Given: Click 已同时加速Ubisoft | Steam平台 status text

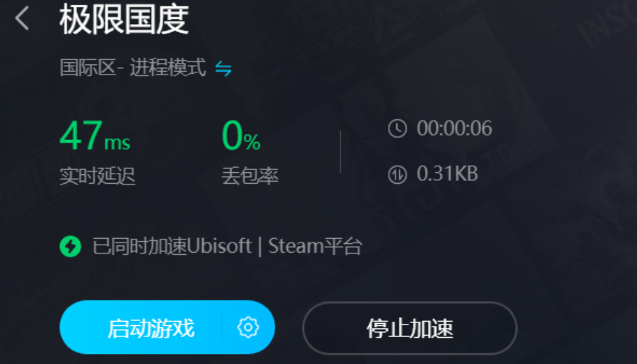Looking at the screenshot, I should [227, 246].
